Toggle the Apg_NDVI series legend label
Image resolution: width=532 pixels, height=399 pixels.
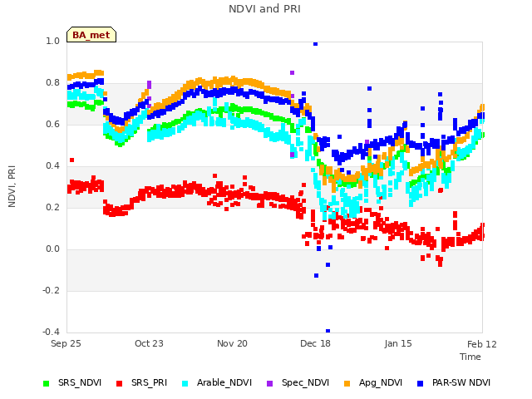click(381, 382)
